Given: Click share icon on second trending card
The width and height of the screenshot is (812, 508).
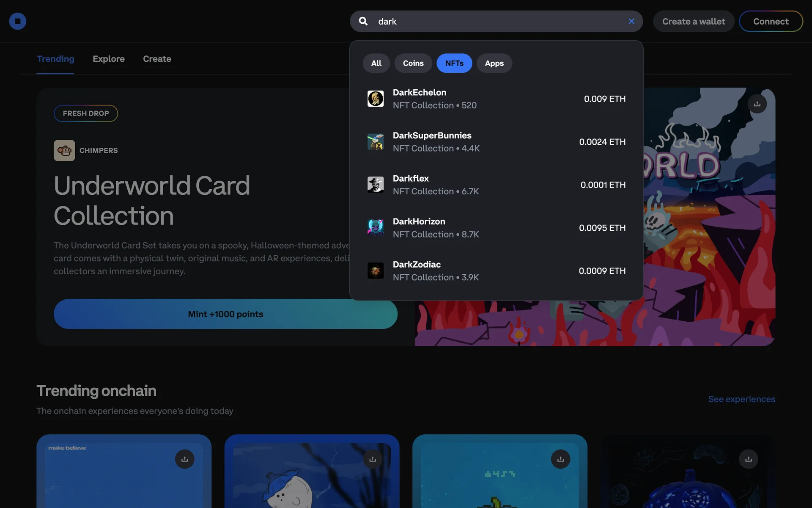Looking at the screenshot, I should pyautogui.click(x=373, y=459).
